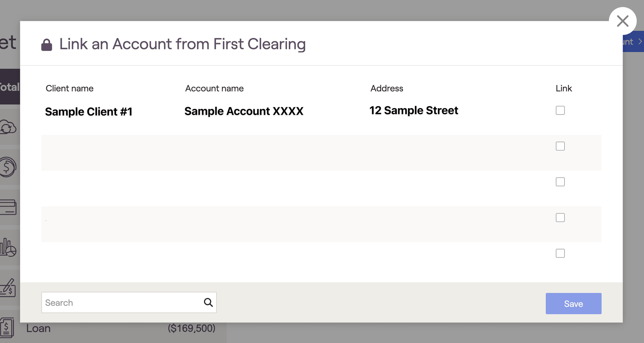Close the Link an Account dialog

coord(623,21)
